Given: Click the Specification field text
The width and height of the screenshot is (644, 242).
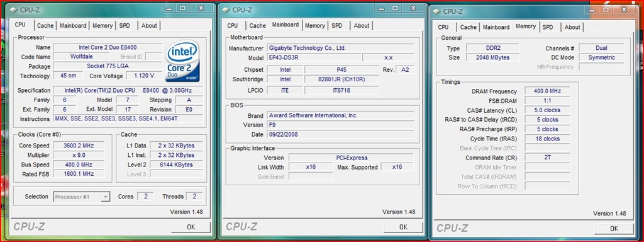Looking at the screenshot, I should pos(128,90).
